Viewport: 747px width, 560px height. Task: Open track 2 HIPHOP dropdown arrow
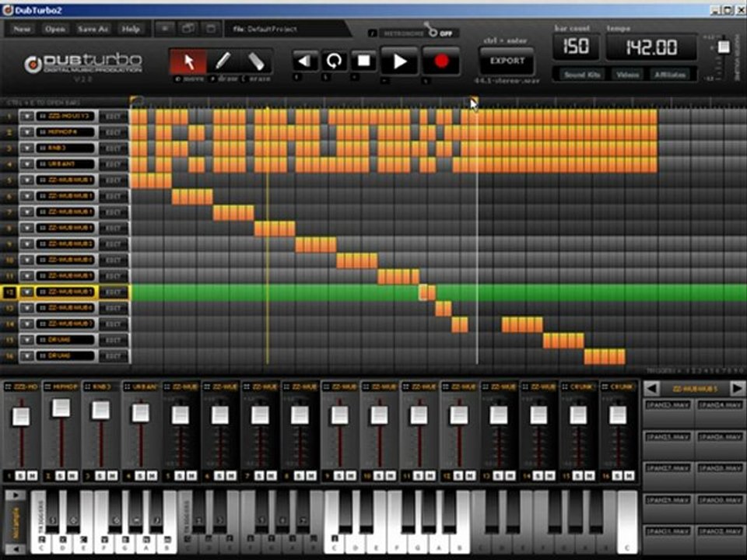tap(26, 132)
